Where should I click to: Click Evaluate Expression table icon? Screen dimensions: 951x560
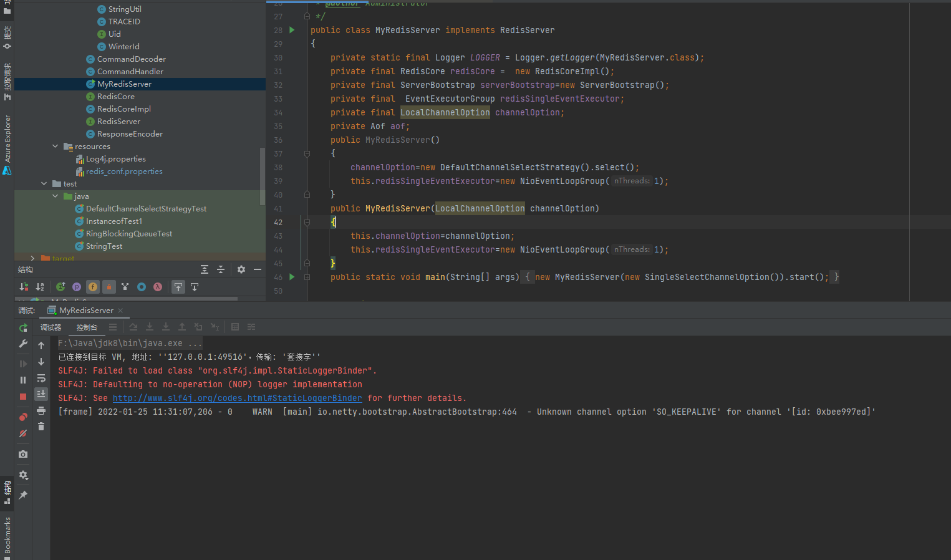235,327
